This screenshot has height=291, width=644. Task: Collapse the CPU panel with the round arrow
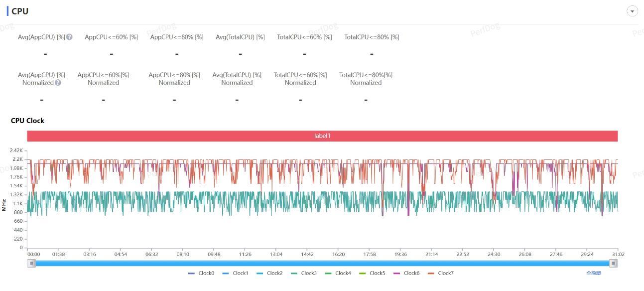click(x=632, y=11)
